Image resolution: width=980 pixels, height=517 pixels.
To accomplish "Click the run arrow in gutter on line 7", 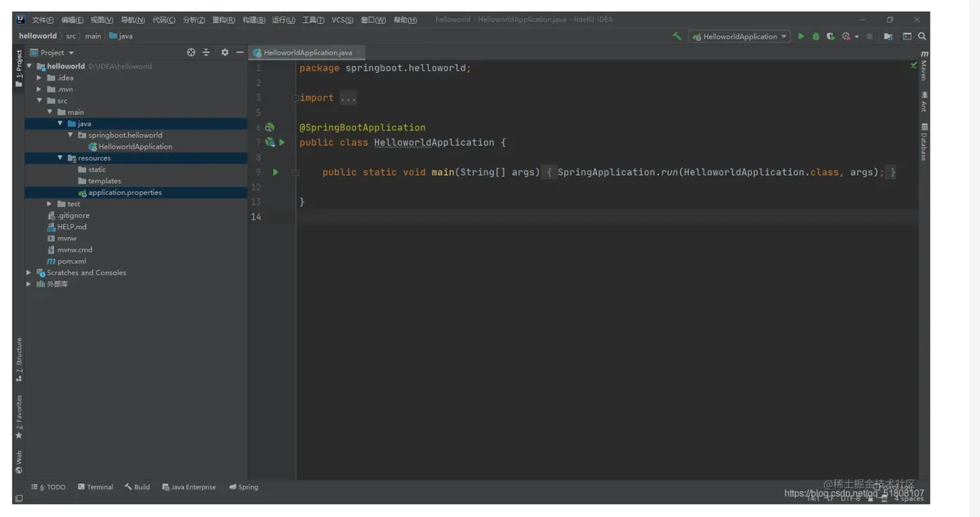I will coord(282,142).
